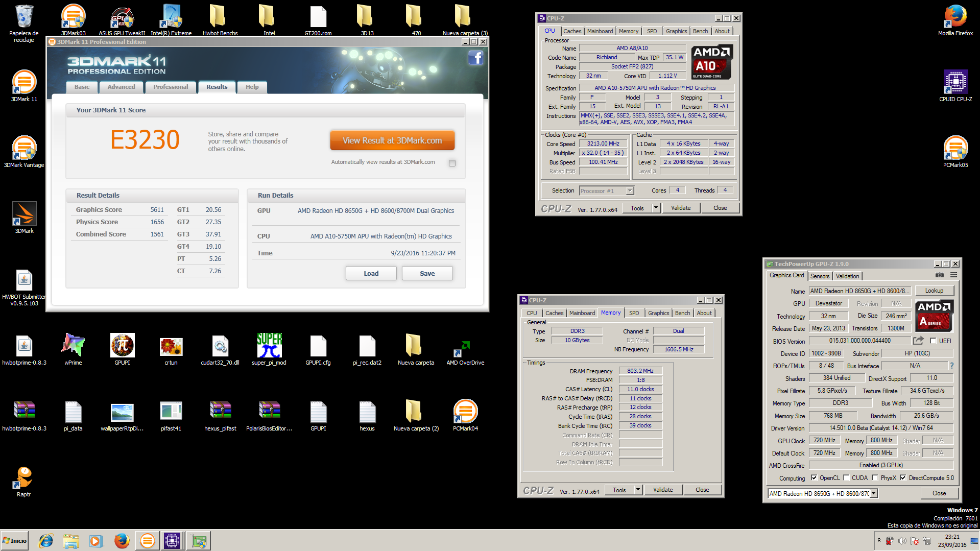Screen dimensions: 980x551
Task: Open Professional tab in 3DMark 11
Action: pos(171,87)
